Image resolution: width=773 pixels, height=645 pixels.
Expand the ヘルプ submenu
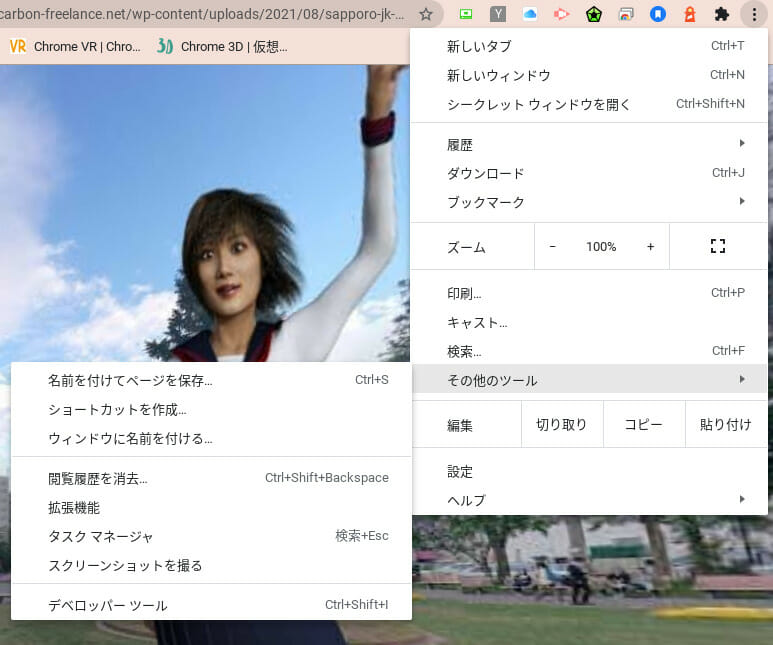[589, 500]
